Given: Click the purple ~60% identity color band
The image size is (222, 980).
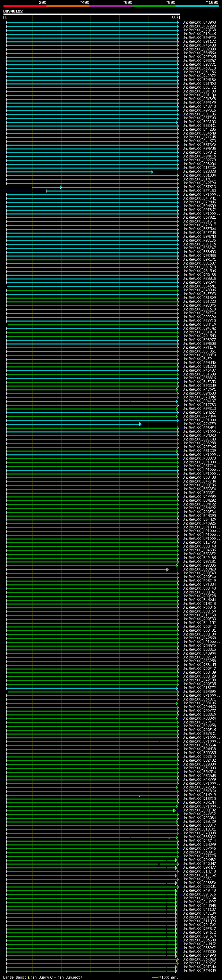Looking at the screenshot, I should 111,6.
